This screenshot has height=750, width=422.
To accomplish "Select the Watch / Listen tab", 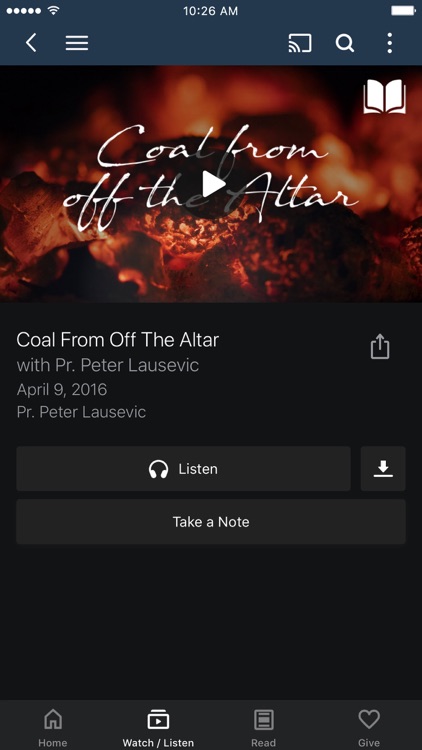I will point(158,728).
